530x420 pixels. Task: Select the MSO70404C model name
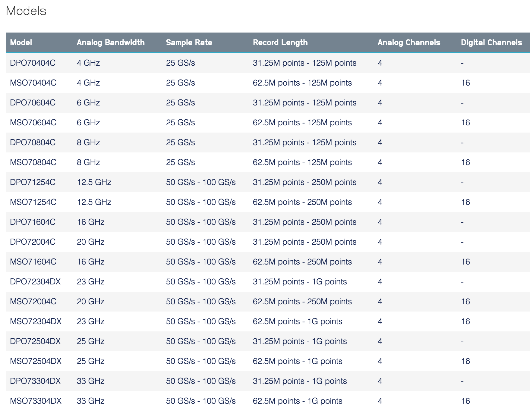pyautogui.click(x=33, y=83)
